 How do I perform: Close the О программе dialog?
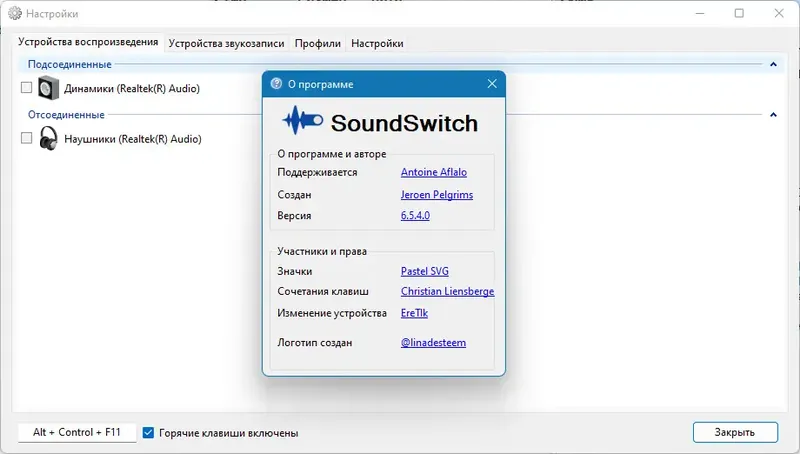492,84
